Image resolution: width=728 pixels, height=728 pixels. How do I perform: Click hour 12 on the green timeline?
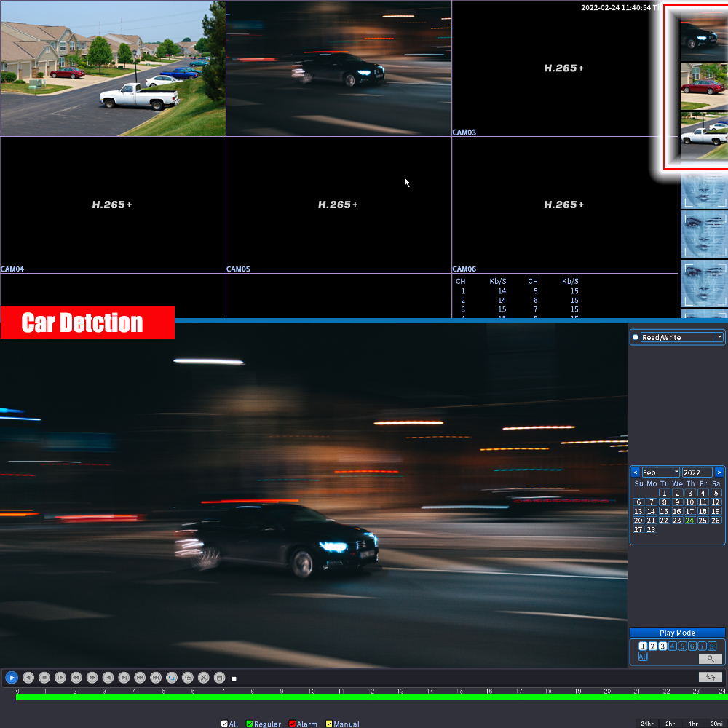(x=371, y=697)
